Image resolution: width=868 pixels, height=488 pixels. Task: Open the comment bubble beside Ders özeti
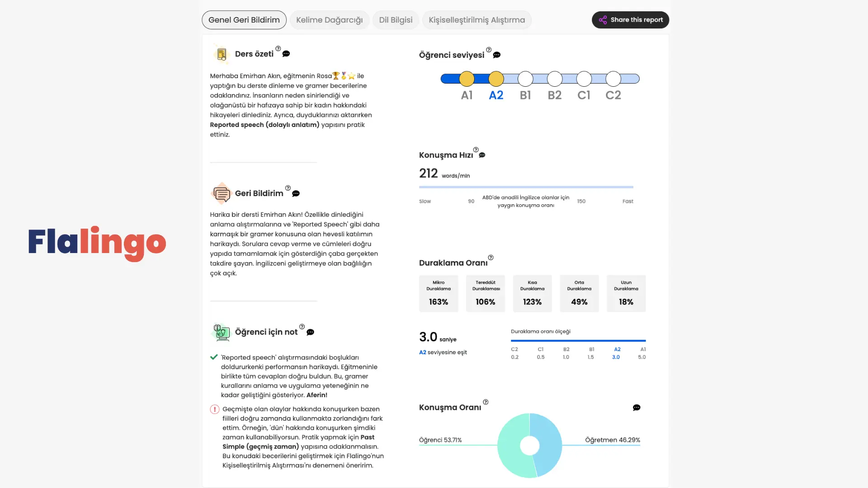(x=285, y=54)
